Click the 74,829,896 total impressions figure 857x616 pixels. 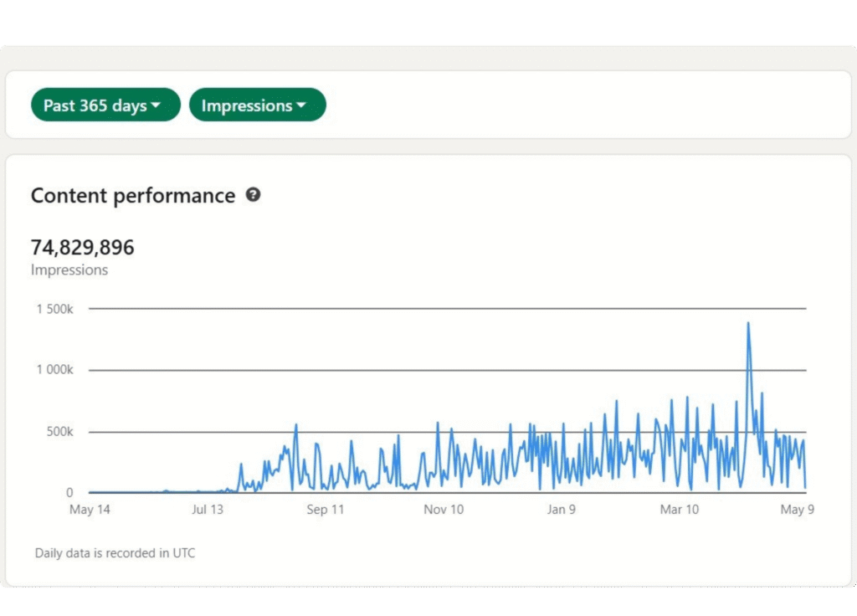[82, 248]
